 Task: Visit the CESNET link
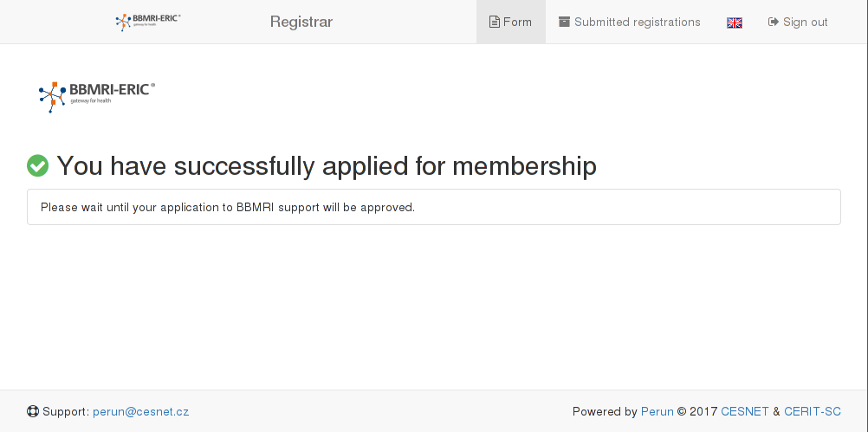744,411
